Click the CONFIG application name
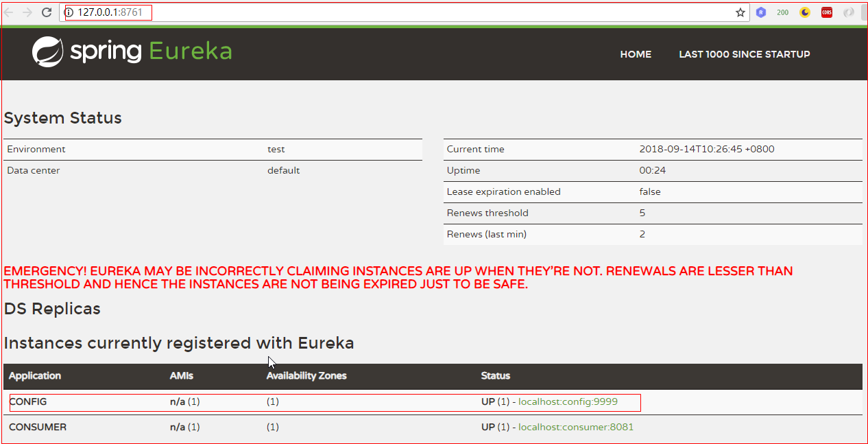The image size is (868, 444). coord(28,401)
